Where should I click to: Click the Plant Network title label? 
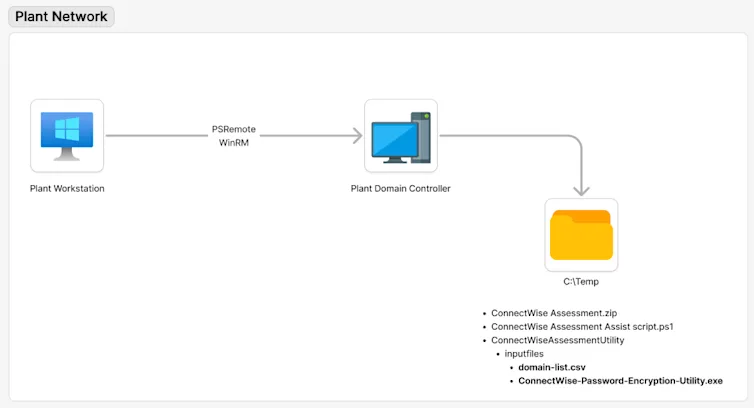(61, 16)
